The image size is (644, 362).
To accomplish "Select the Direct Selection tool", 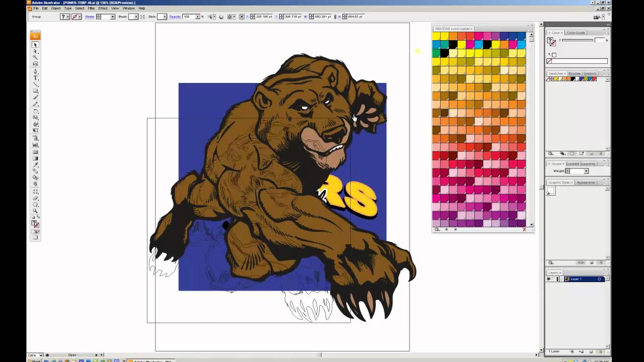I will pos(35,51).
